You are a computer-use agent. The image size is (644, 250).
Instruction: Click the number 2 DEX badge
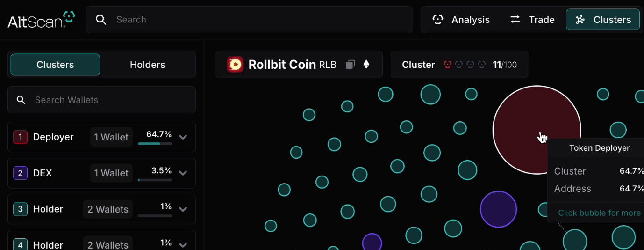(x=20, y=173)
